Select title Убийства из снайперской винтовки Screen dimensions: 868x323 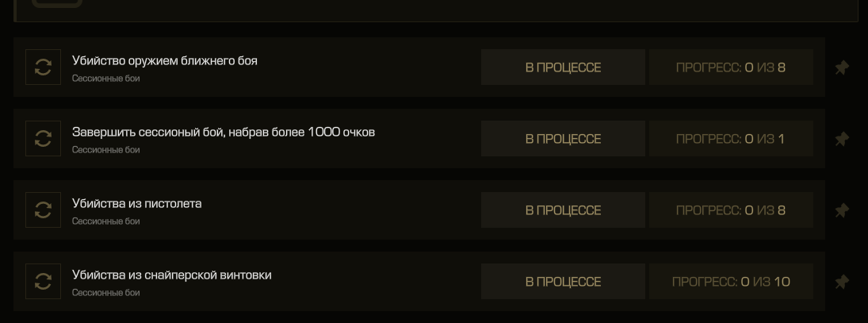171,275
